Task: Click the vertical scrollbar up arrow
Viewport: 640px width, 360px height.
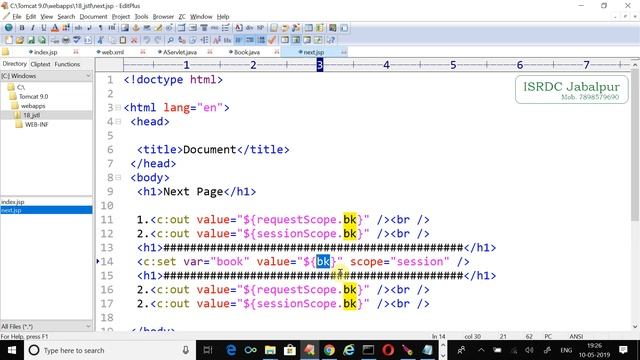Action: point(635,65)
